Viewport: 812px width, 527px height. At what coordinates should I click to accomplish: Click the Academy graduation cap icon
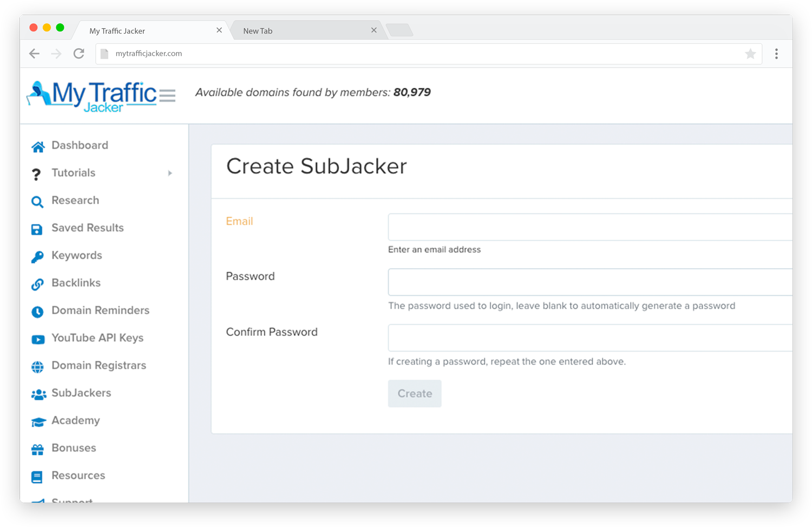click(x=38, y=422)
